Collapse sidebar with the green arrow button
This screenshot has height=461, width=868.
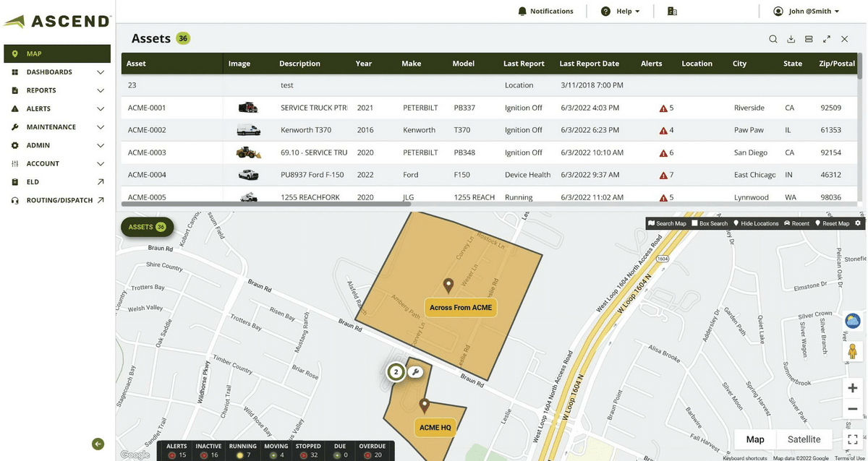click(98, 444)
